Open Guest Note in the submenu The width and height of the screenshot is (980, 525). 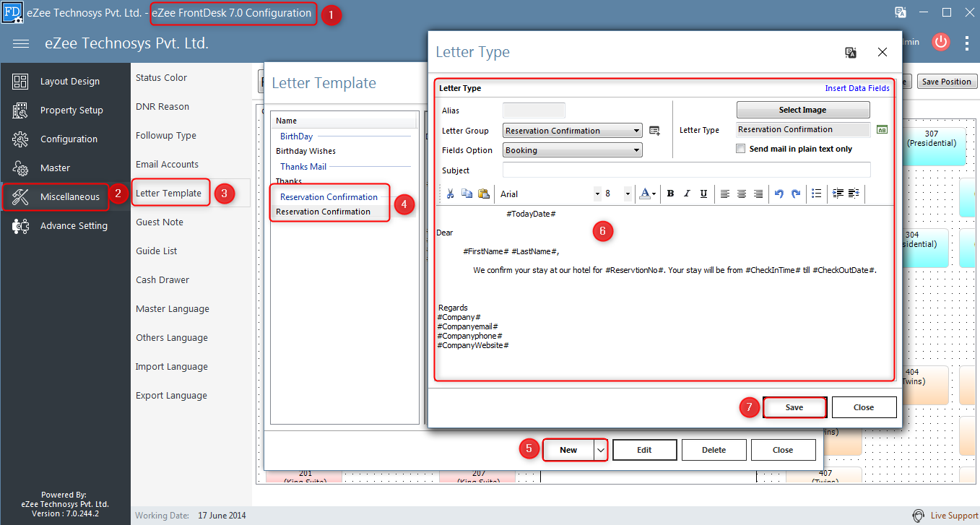point(160,222)
